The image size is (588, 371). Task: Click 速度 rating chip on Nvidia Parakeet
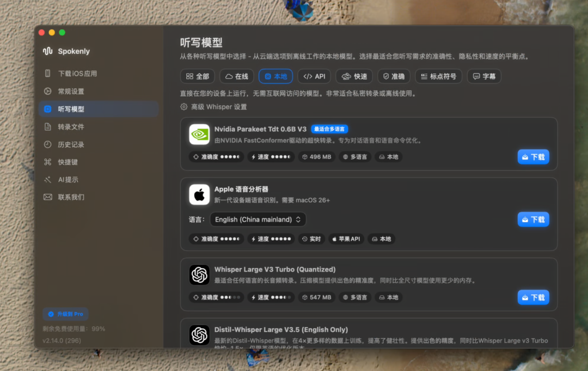click(271, 157)
